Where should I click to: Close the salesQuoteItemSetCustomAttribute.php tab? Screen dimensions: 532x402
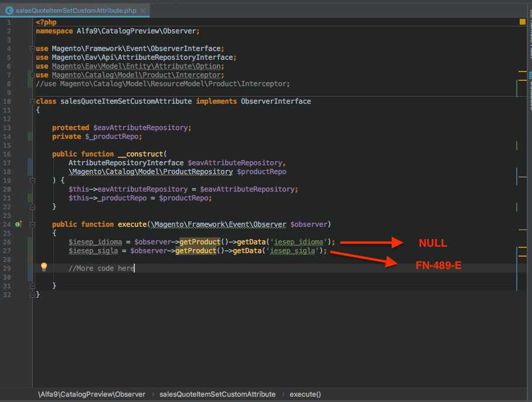[144, 11]
